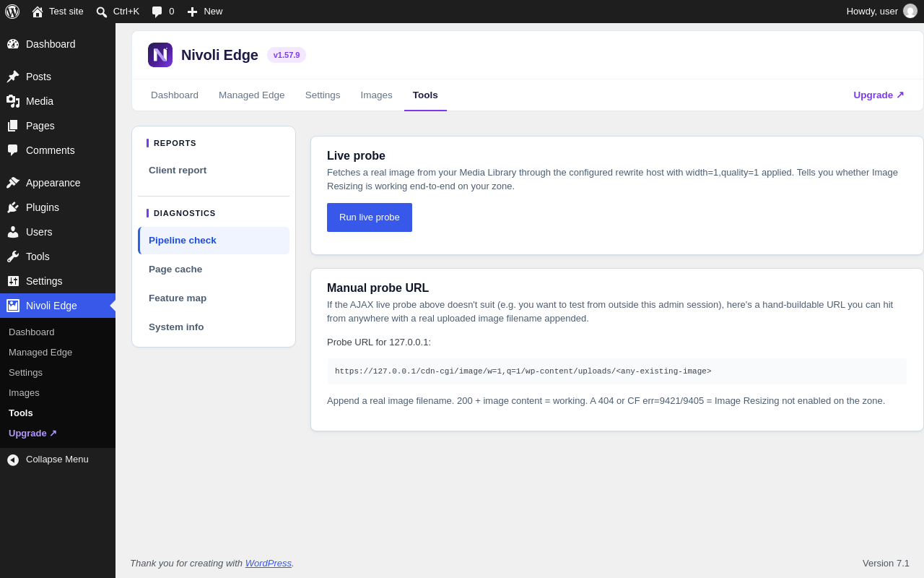Viewport: 924px width, 578px height.
Task: Open the comments bubble in admin bar
Action: click(x=157, y=12)
